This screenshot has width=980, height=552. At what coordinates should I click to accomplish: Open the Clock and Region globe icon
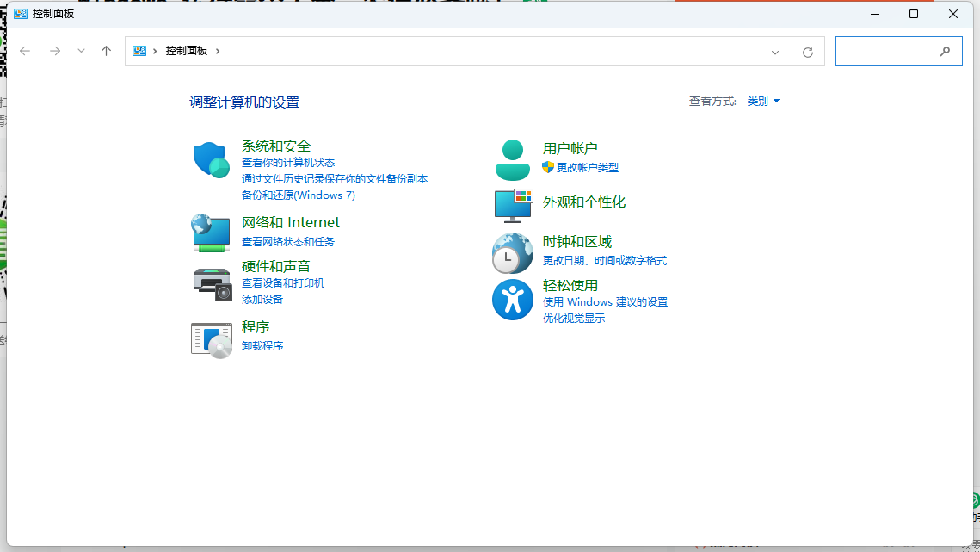513,253
